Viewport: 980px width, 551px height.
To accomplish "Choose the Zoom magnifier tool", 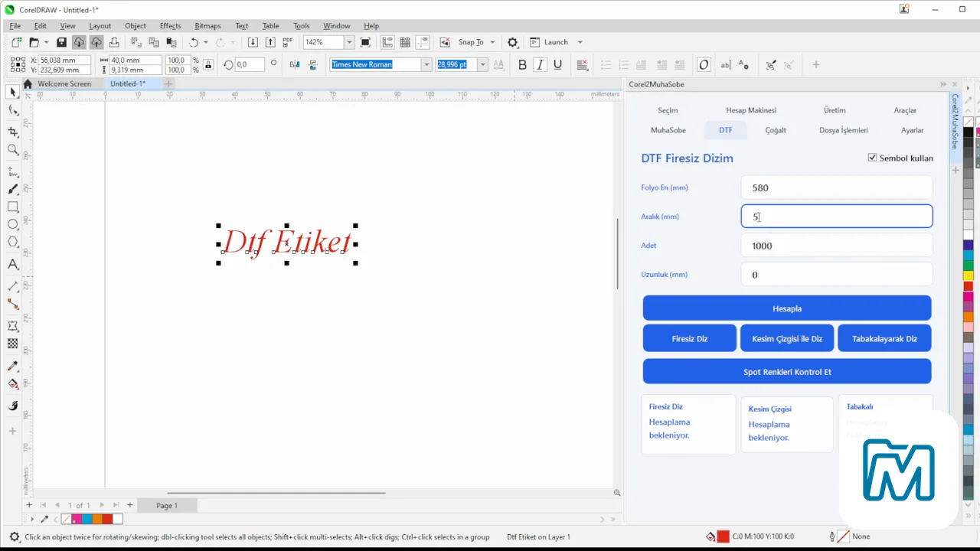I will (12, 150).
